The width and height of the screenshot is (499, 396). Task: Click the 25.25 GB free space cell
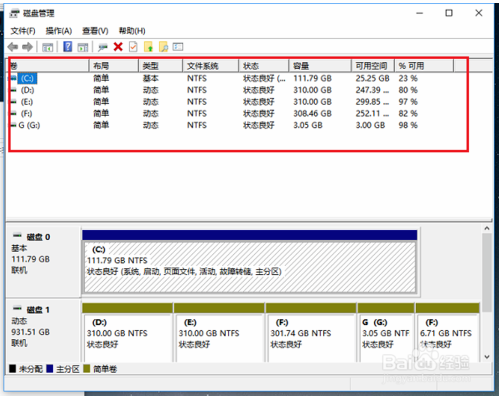(x=372, y=78)
